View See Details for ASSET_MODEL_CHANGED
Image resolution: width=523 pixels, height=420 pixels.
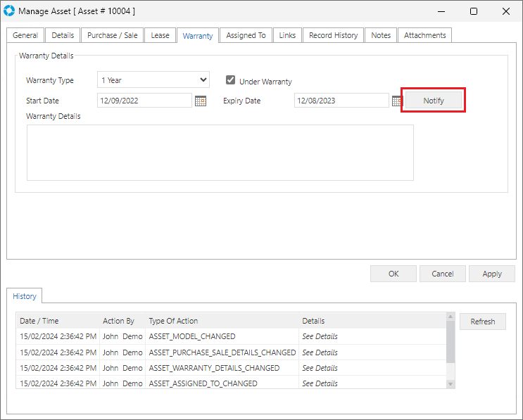point(320,336)
